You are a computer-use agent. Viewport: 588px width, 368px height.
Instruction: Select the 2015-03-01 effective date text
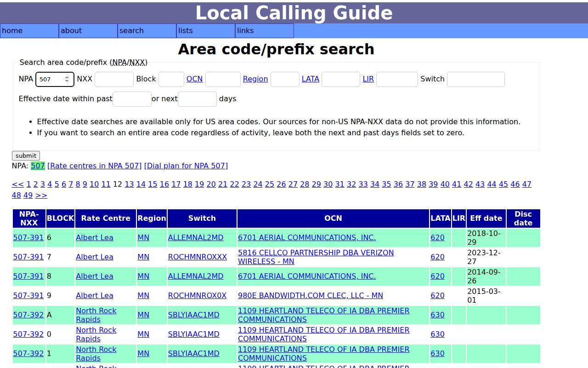(484, 296)
